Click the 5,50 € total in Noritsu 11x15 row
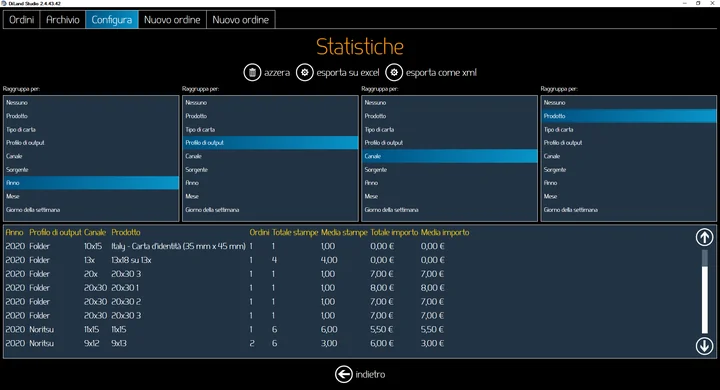720x390 pixels. 382,329
